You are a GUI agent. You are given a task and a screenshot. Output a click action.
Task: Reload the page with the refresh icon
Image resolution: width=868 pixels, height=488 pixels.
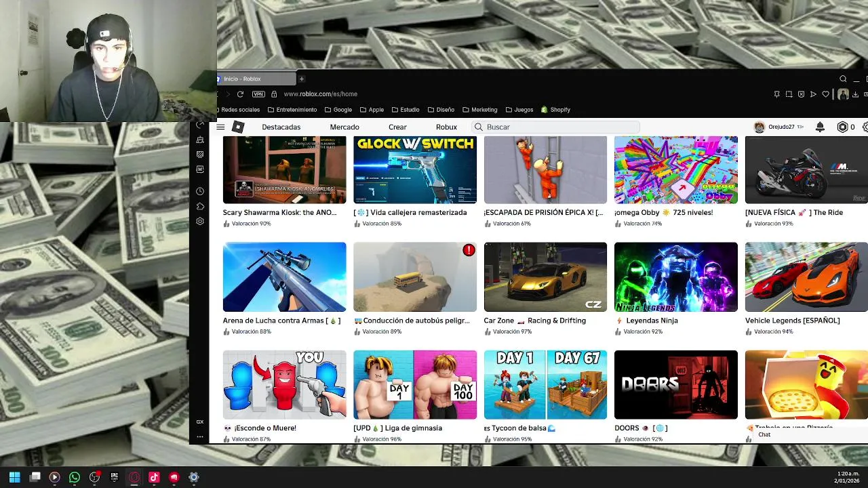(240, 94)
